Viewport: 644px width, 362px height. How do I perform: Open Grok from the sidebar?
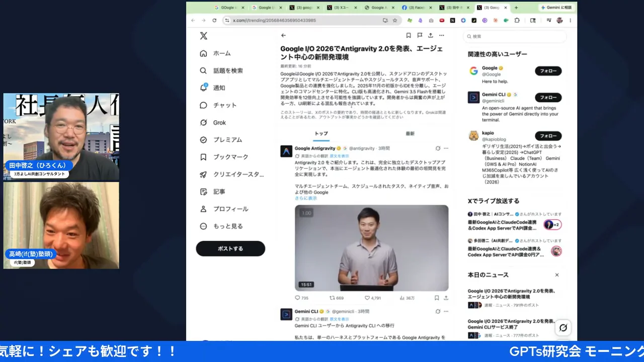[x=213, y=122]
